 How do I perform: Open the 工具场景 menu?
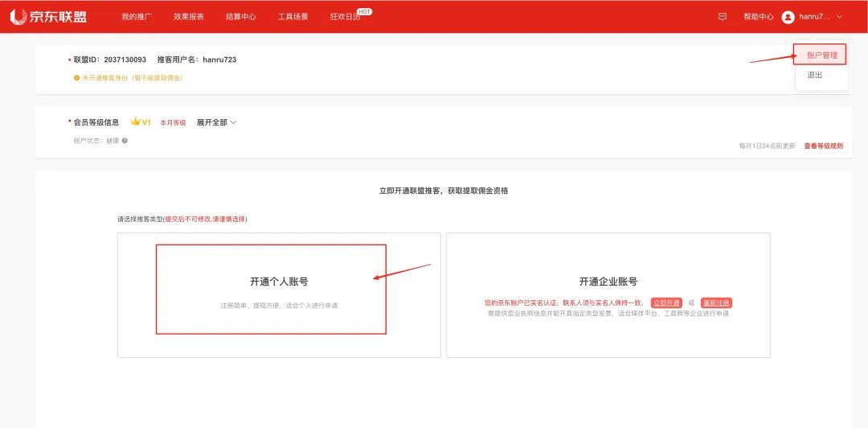coord(293,17)
